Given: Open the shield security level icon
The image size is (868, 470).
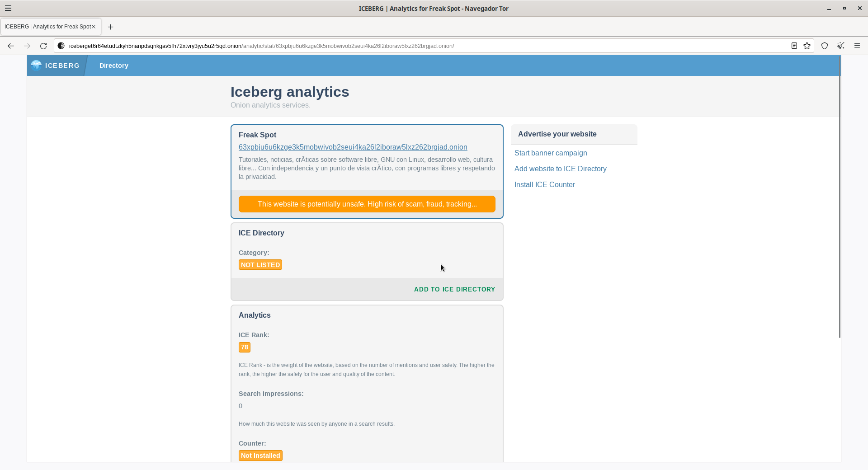Looking at the screenshot, I should click(x=825, y=46).
